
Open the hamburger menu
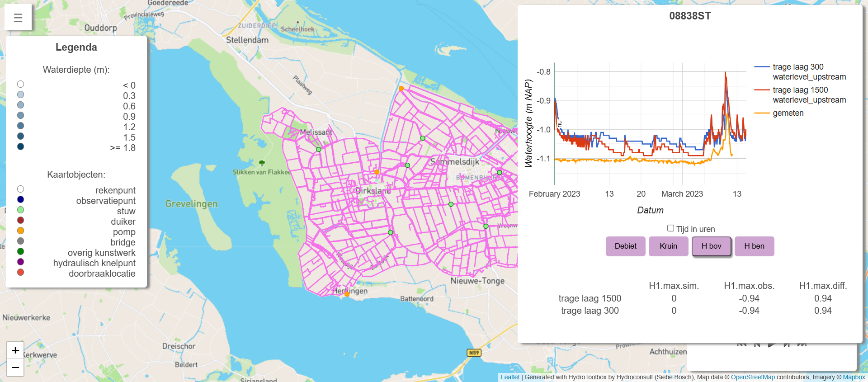[18, 18]
